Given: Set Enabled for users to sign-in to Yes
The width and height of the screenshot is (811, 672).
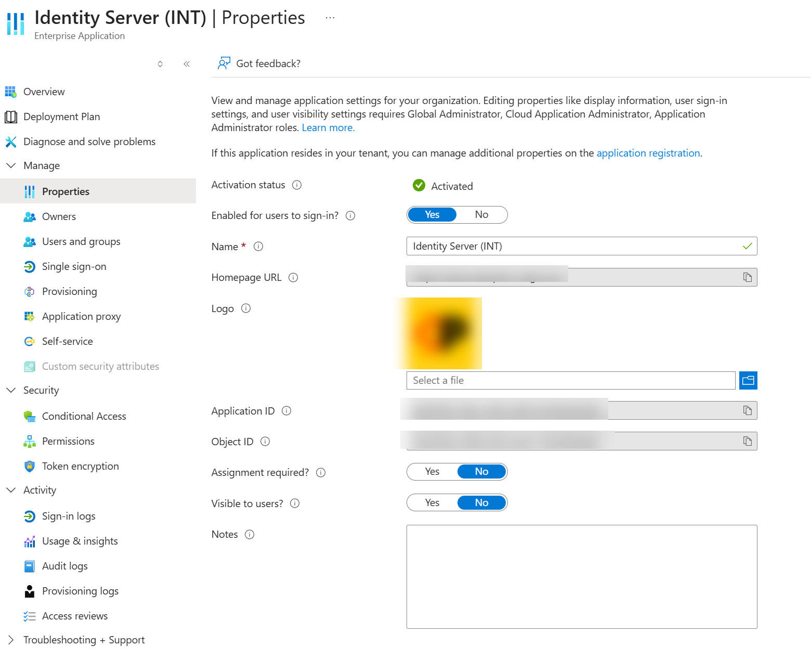Looking at the screenshot, I should (x=432, y=215).
